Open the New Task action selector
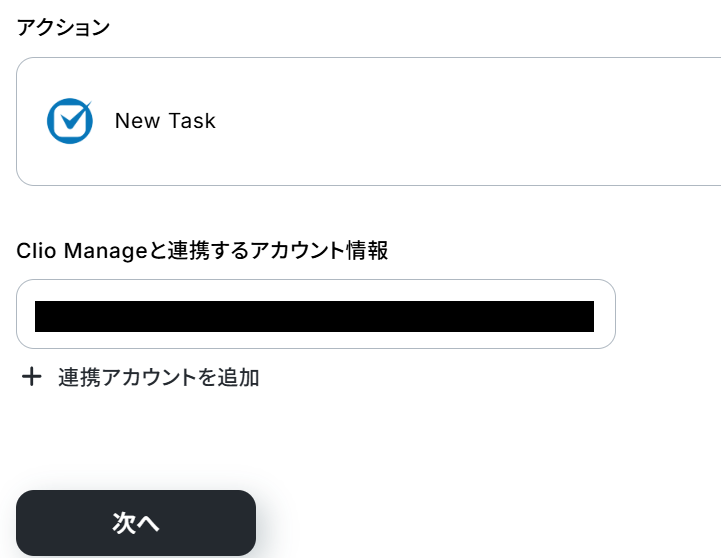Screen dimensions: 721x558 tap(368, 121)
